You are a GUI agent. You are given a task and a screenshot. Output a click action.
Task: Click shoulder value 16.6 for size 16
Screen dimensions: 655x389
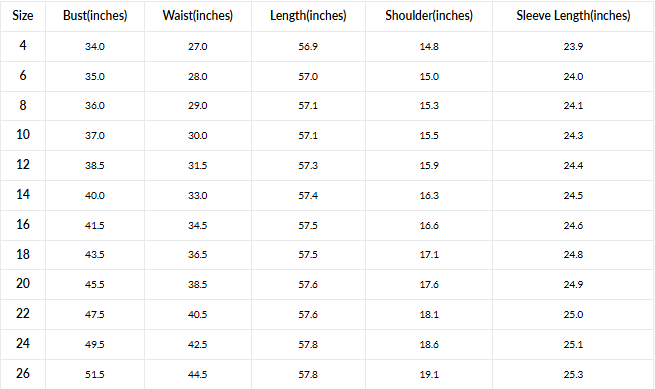(x=429, y=226)
